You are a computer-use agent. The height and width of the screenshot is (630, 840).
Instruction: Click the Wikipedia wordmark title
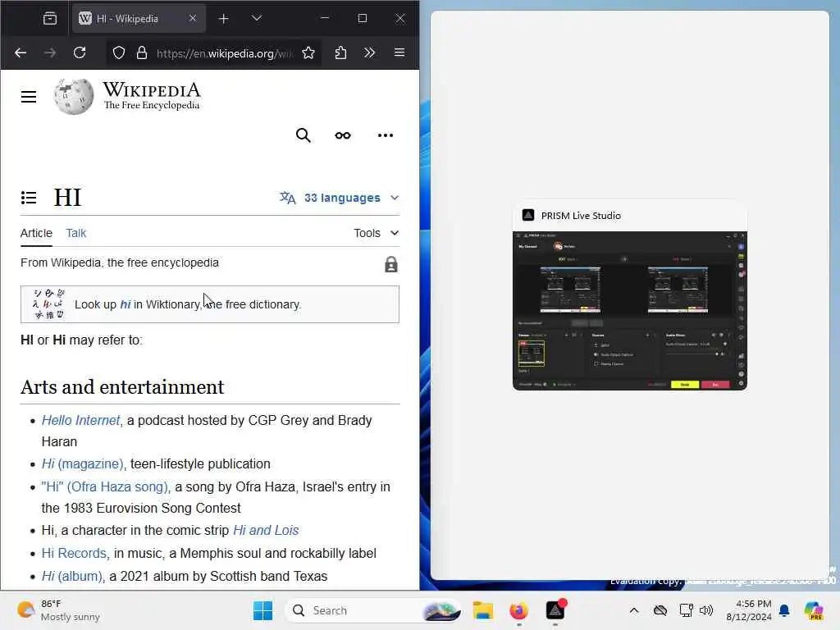152,89
